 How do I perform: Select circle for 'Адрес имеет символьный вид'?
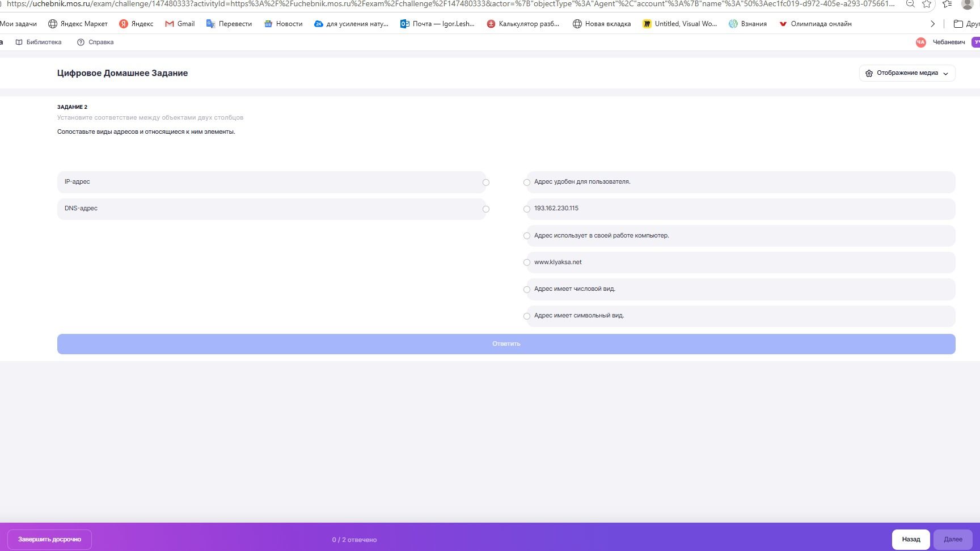[527, 316]
